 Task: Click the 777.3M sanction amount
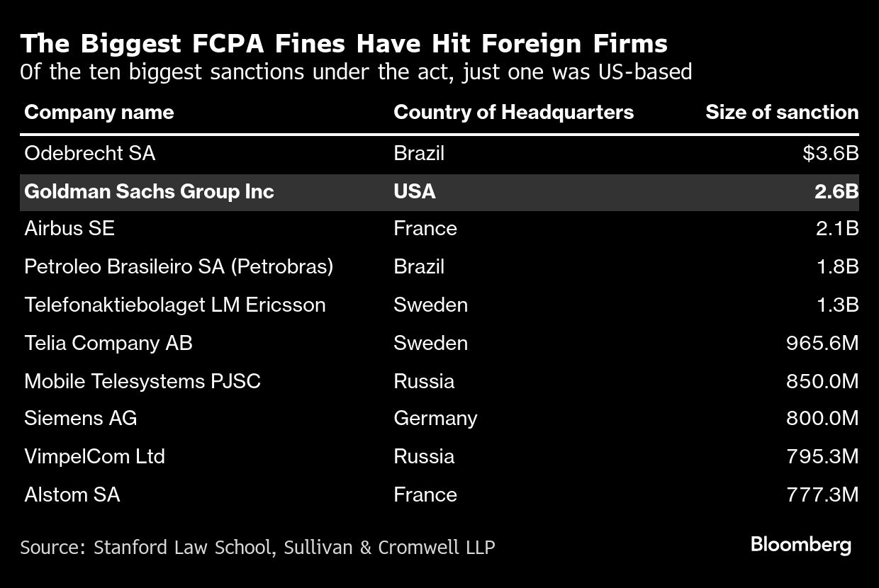click(822, 494)
